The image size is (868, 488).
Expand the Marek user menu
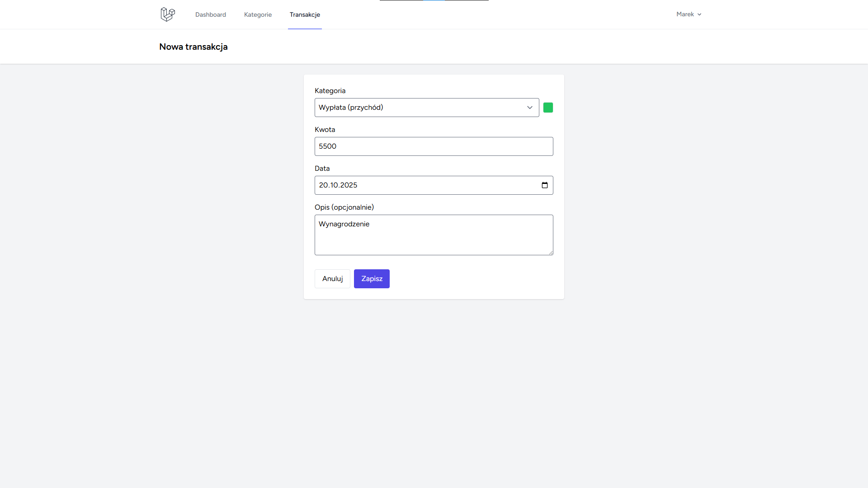pyautogui.click(x=689, y=14)
